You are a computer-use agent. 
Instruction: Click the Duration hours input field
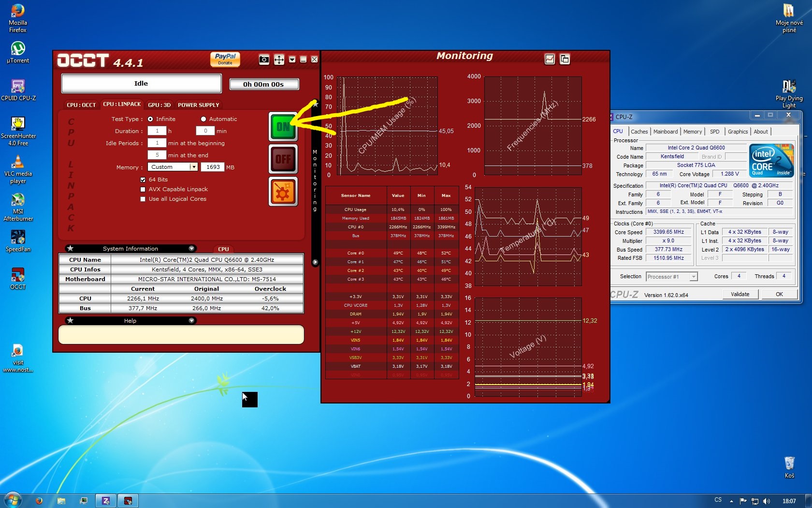157,131
